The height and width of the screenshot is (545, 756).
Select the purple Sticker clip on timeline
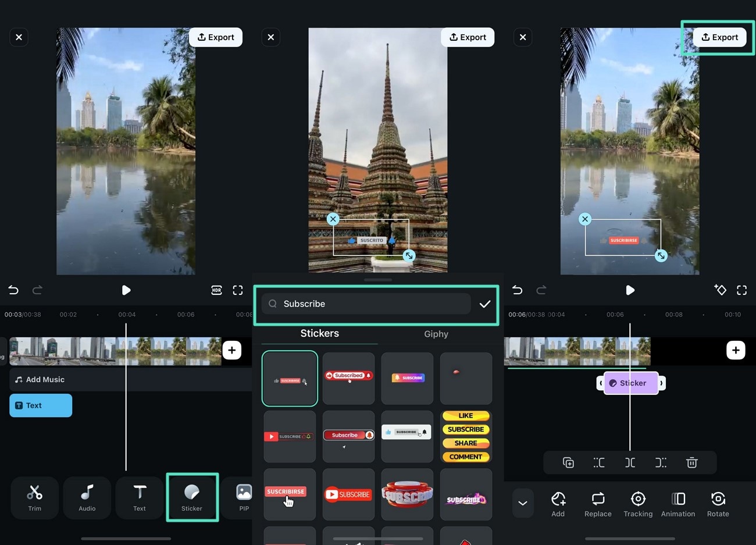(631, 383)
